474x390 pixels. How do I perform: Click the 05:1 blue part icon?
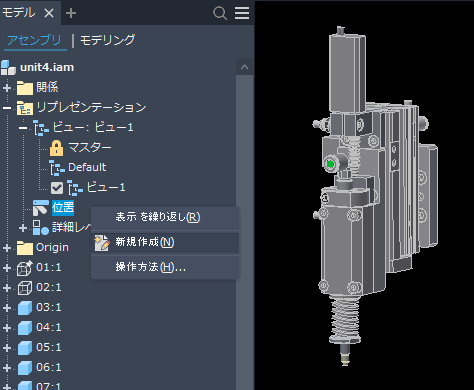pos(25,348)
